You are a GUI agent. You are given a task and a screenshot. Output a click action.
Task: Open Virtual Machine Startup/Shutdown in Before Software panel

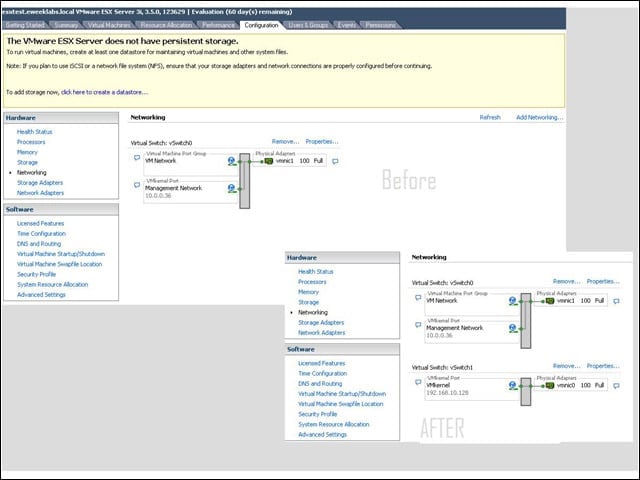[x=61, y=254]
